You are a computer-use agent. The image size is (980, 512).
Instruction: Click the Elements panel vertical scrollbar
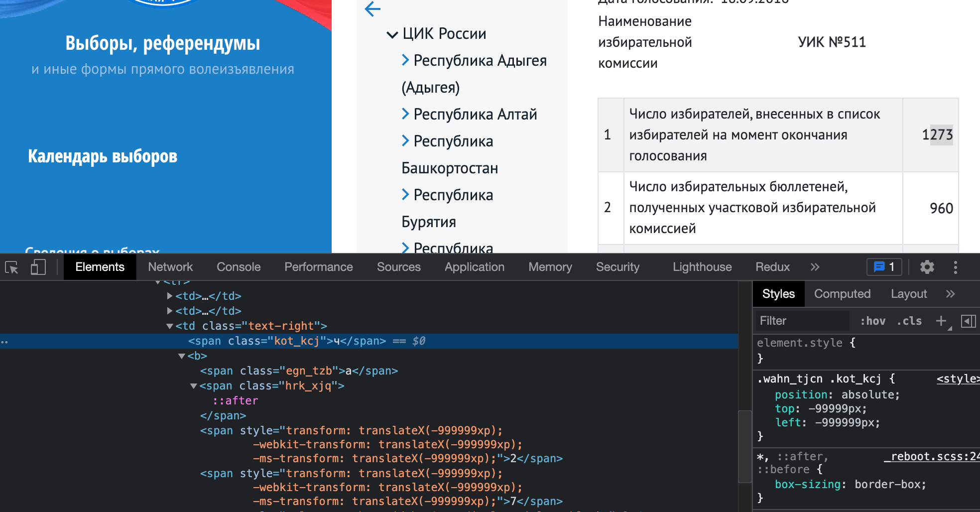point(744,447)
